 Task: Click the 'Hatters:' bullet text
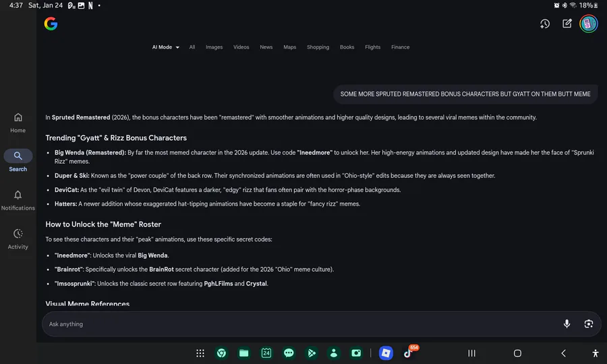tap(66, 204)
